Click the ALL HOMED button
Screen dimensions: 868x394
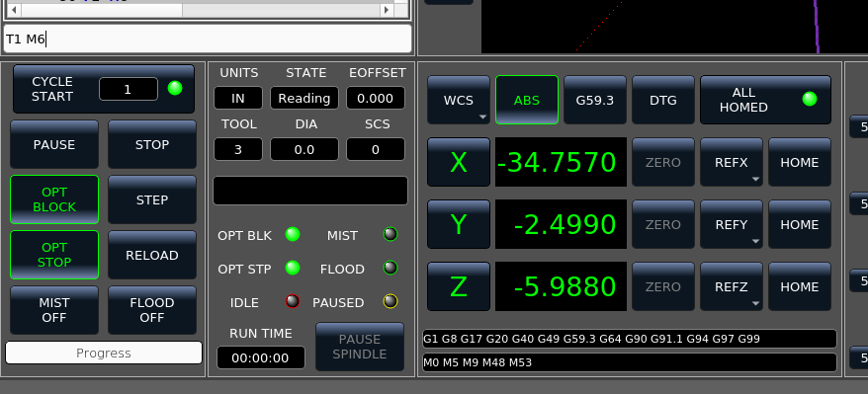[765, 100]
